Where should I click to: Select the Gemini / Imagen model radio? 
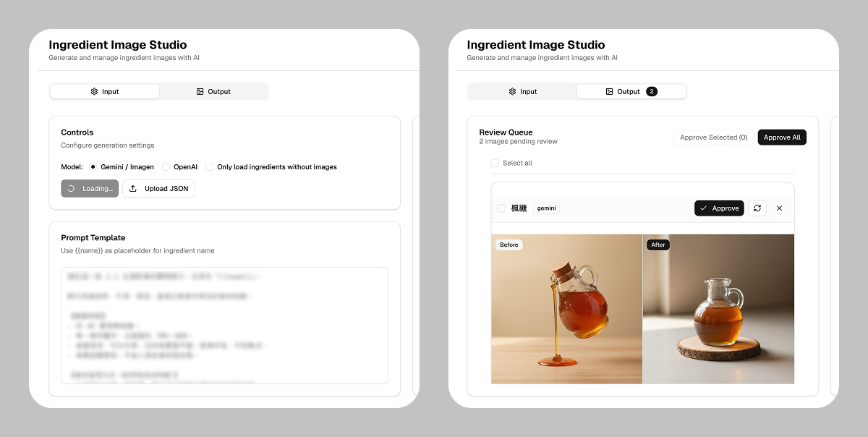[x=93, y=167]
